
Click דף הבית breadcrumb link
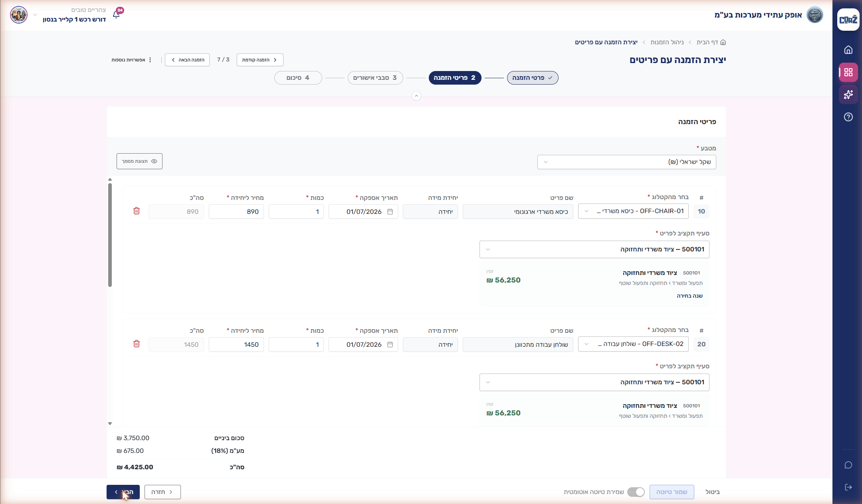[x=707, y=42]
